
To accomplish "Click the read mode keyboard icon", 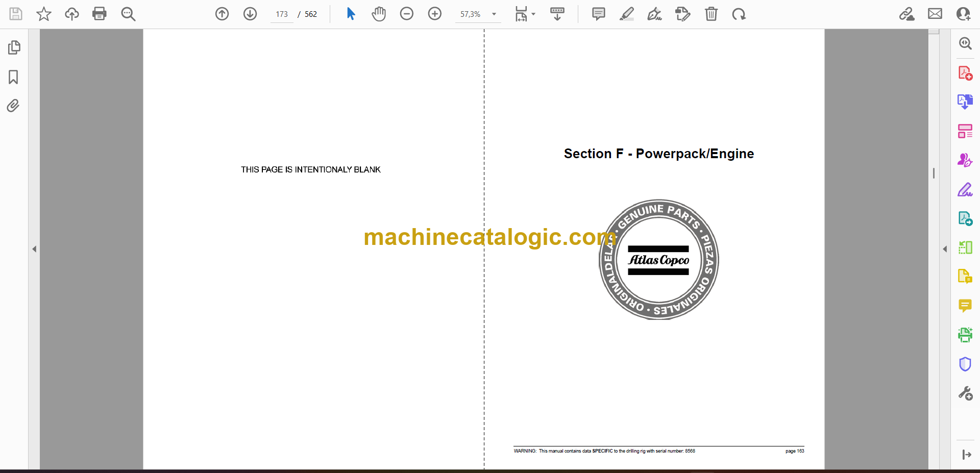I will click(557, 14).
